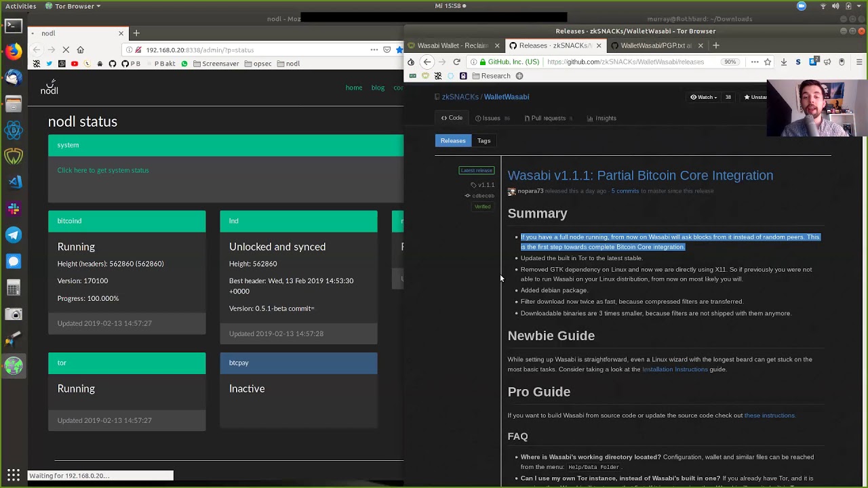Open Thunderbird mail in the dock

coord(13,78)
